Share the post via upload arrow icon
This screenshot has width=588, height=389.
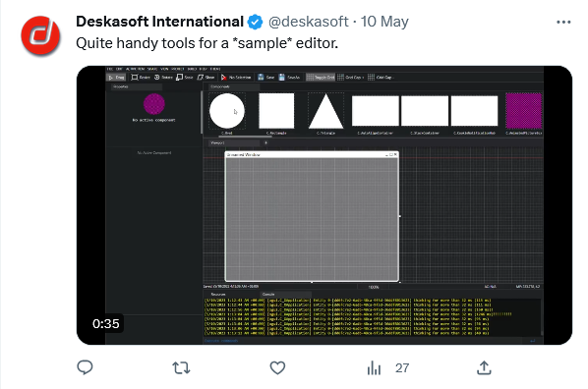484,367
